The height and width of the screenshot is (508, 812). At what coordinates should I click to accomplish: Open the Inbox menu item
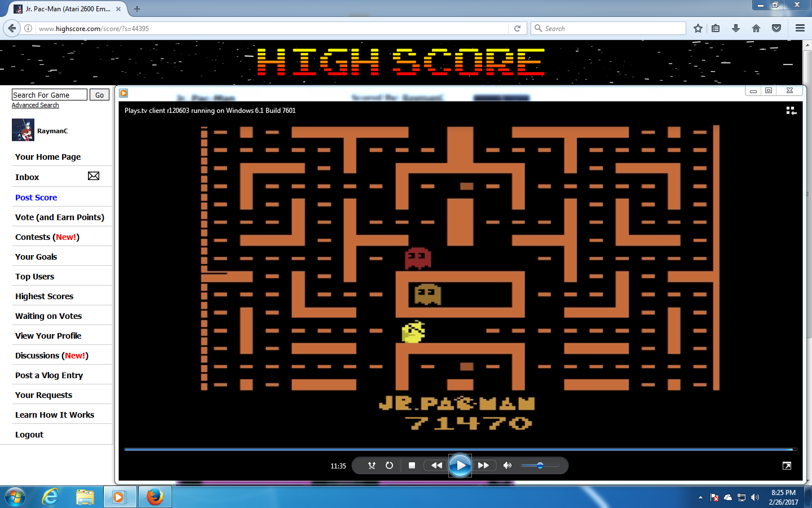(27, 177)
